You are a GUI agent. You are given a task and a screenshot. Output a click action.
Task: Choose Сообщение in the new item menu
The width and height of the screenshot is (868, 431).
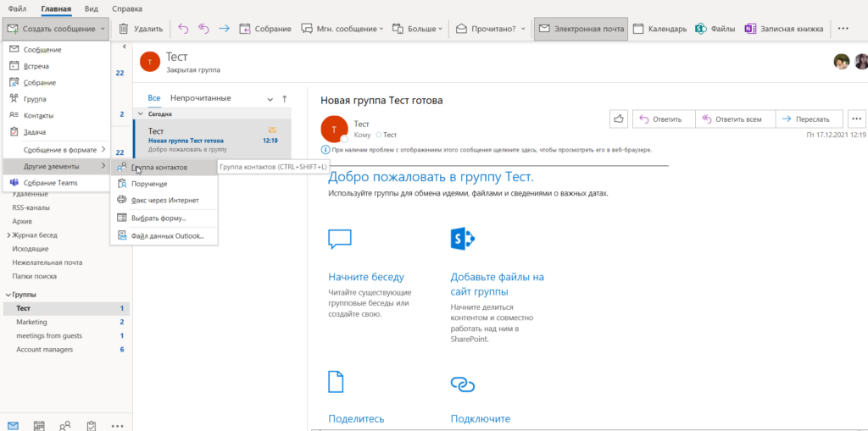[57, 50]
